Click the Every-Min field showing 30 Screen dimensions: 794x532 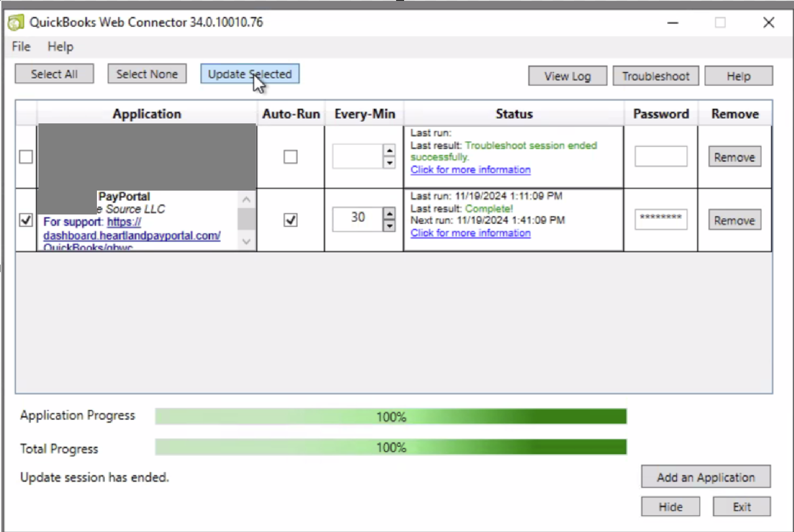(358, 219)
